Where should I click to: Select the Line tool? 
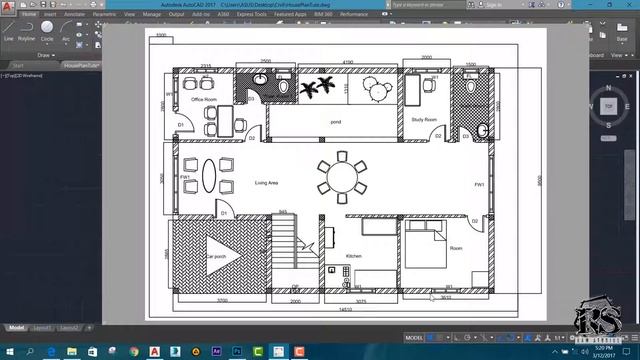[x=9, y=31]
